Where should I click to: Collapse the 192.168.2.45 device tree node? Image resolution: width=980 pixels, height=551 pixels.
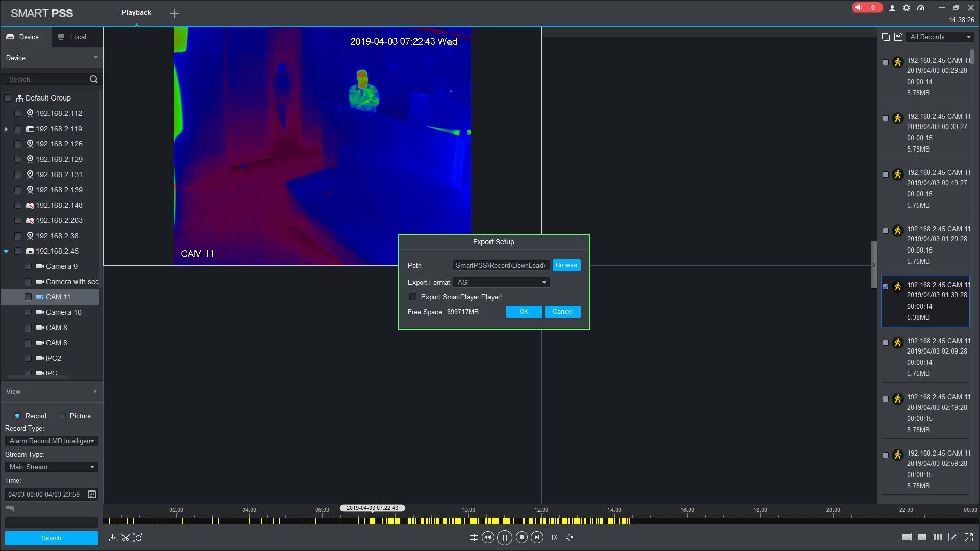coord(6,251)
